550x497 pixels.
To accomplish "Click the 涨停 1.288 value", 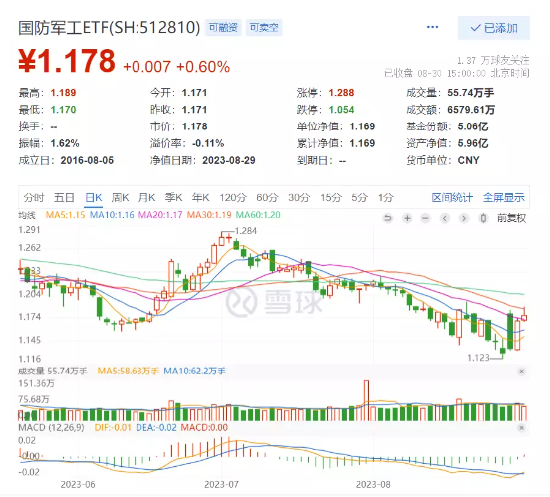I will pyautogui.click(x=341, y=93).
